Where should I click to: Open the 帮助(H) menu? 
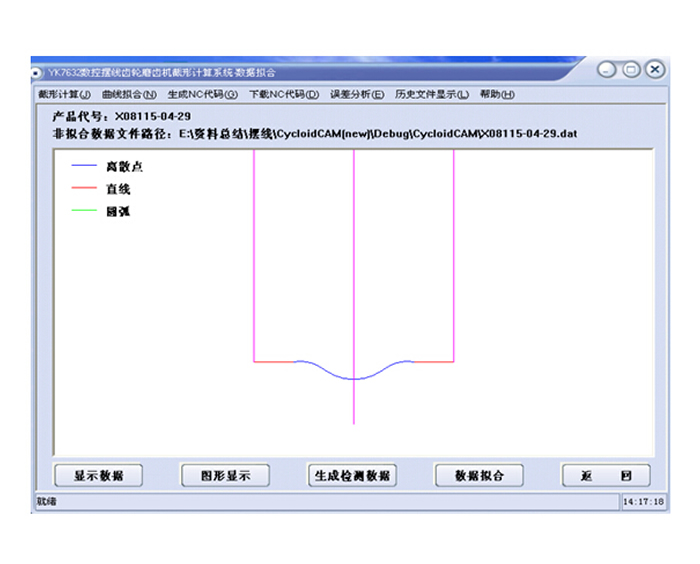click(496, 95)
